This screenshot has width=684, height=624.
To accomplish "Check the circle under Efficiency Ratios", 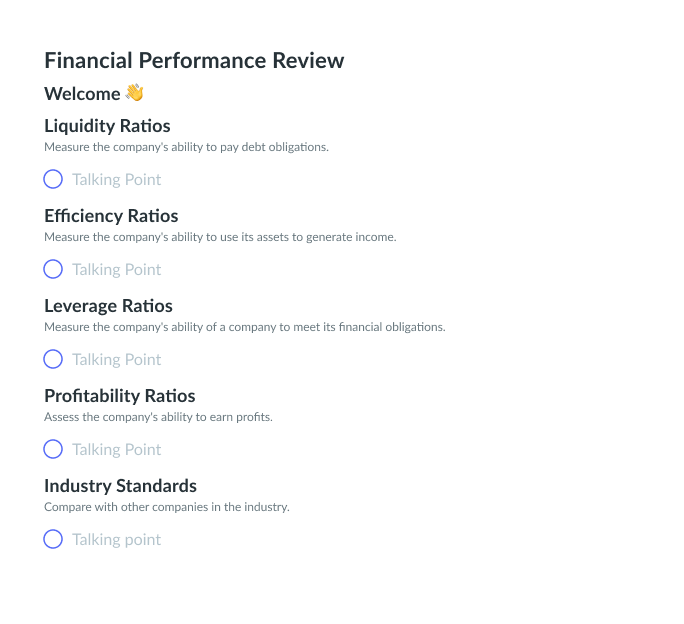I will click(53, 269).
